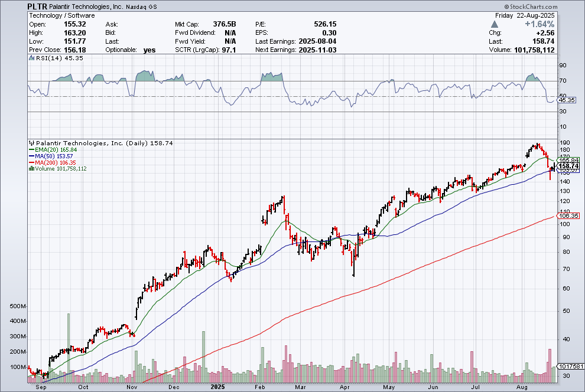This screenshot has height=392, width=585.
Task: Click the volume bars icon in legend
Action: click(32, 169)
